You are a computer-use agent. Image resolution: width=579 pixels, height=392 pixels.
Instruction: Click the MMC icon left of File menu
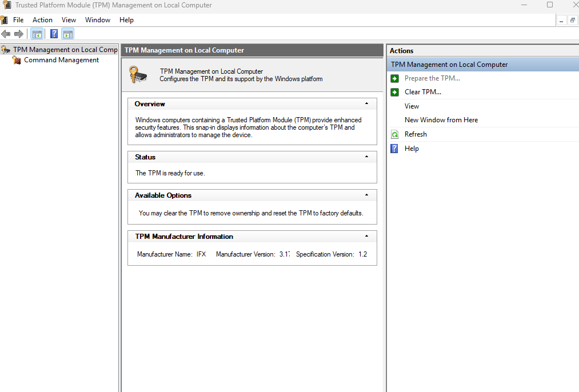pos(4,20)
